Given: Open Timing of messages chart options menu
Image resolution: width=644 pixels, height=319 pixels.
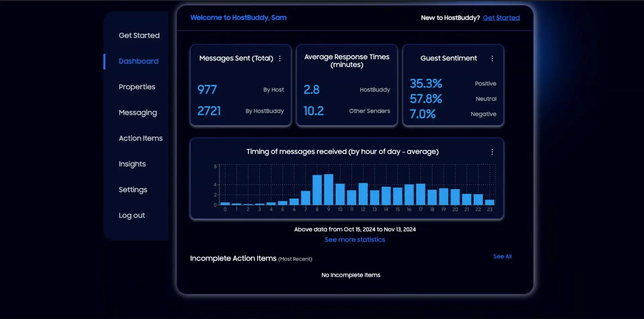Looking at the screenshot, I should coord(492,152).
